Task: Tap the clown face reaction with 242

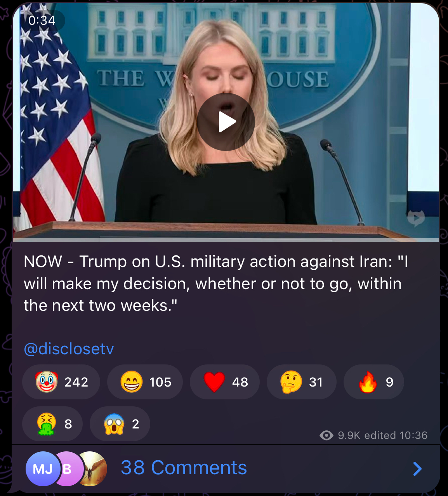Action: point(61,382)
